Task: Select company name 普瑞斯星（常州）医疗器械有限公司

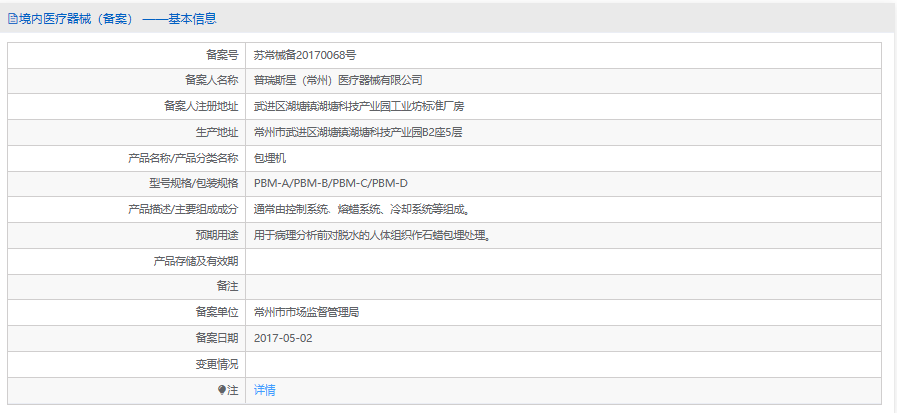Action: click(x=338, y=81)
